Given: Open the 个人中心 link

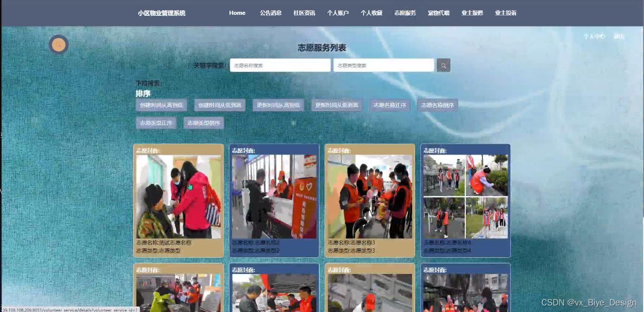Looking at the screenshot, I should coord(594,36).
